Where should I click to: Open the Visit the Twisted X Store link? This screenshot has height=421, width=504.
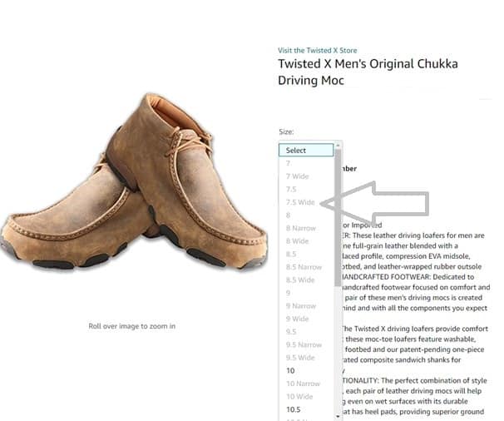pos(317,51)
